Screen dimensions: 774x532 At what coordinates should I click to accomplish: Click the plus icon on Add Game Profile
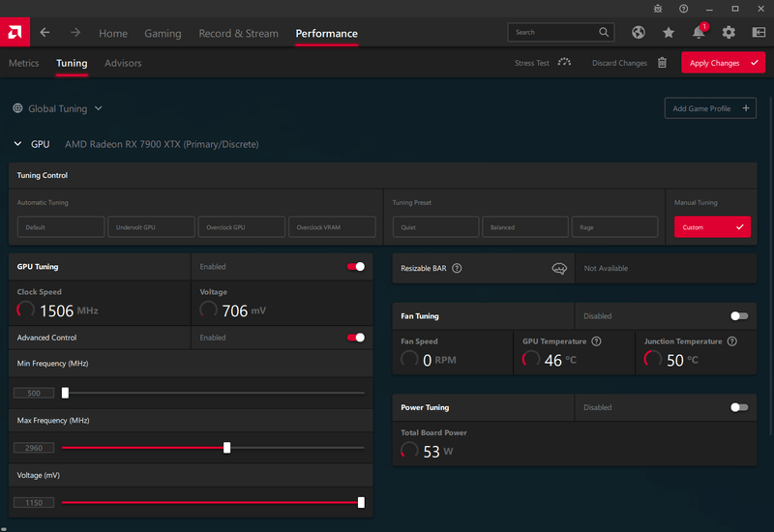click(746, 108)
